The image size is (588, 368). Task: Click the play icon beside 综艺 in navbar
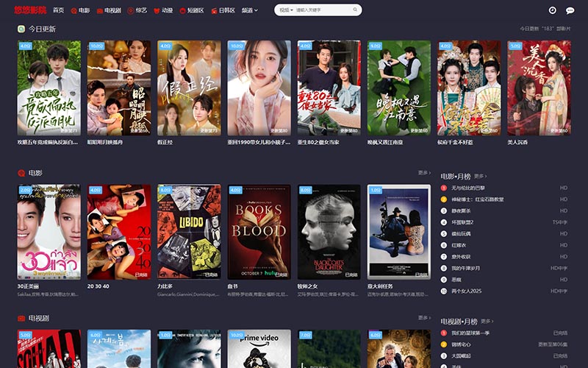[x=131, y=11]
